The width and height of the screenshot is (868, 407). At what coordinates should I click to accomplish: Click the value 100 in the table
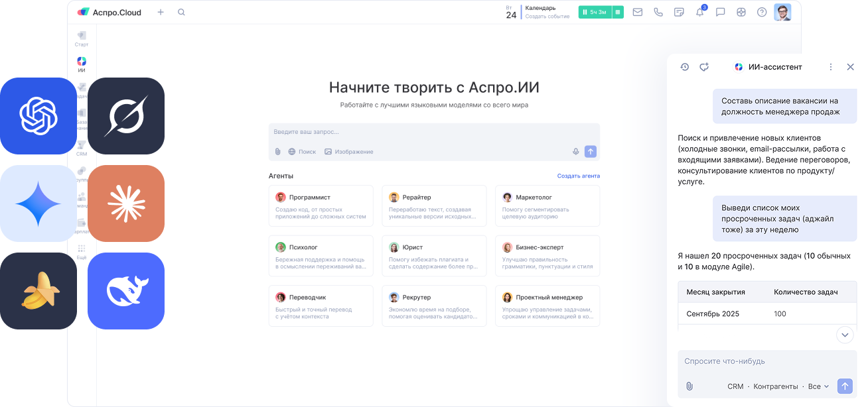point(780,314)
